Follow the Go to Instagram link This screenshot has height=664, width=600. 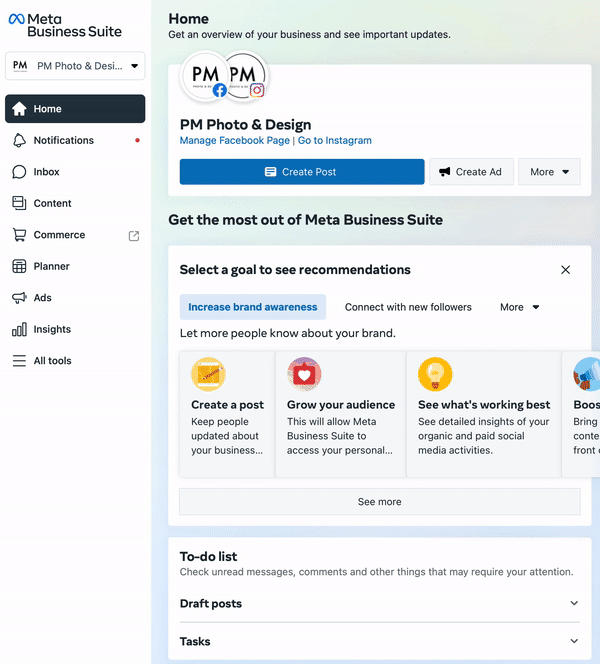(x=335, y=141)
